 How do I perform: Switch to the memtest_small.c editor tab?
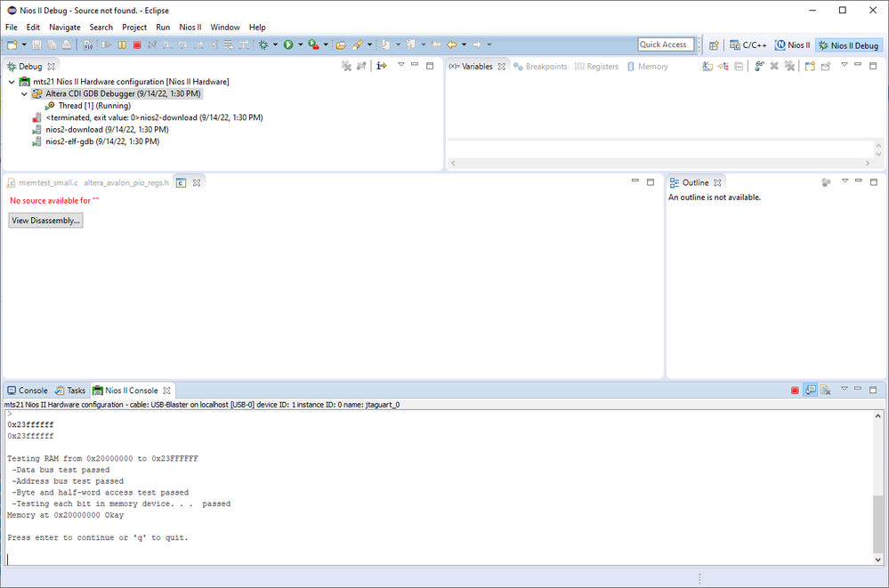click(42, 182)
